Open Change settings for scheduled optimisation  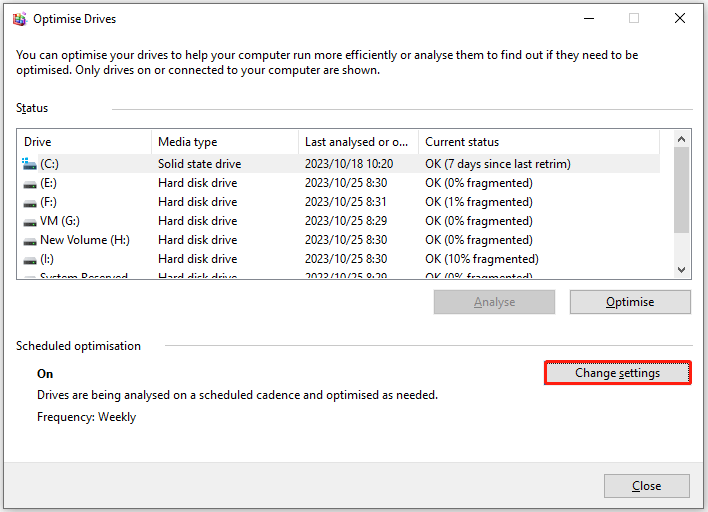pyautogui.click(x=617, y=372)
